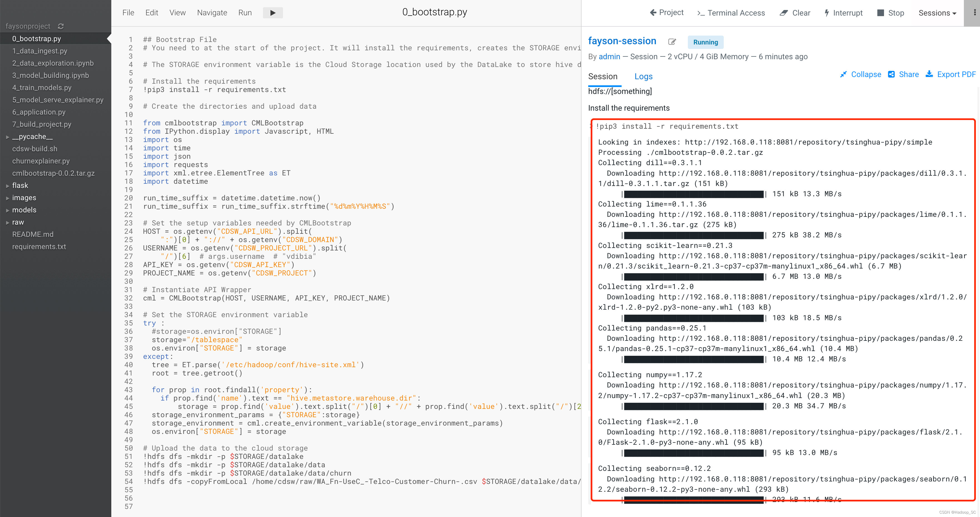Click the run play arrow button

[272, 13]
